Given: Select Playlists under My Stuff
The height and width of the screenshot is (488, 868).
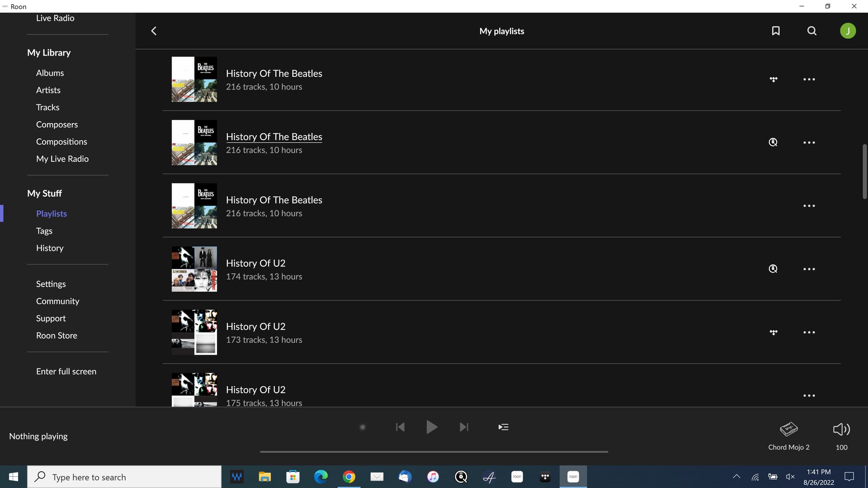Looking at the screenshot, I should coord(52,214).
